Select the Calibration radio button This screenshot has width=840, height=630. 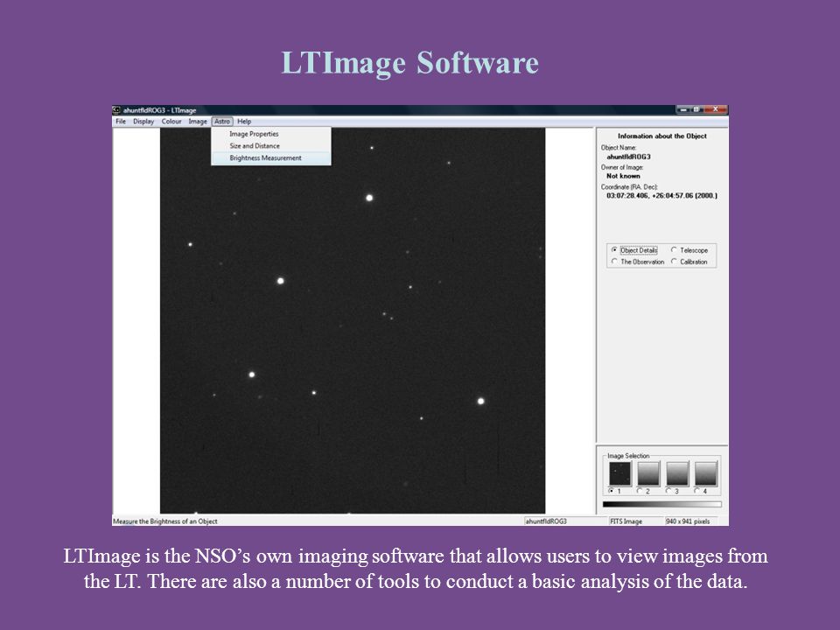click(x=674, y=262)
